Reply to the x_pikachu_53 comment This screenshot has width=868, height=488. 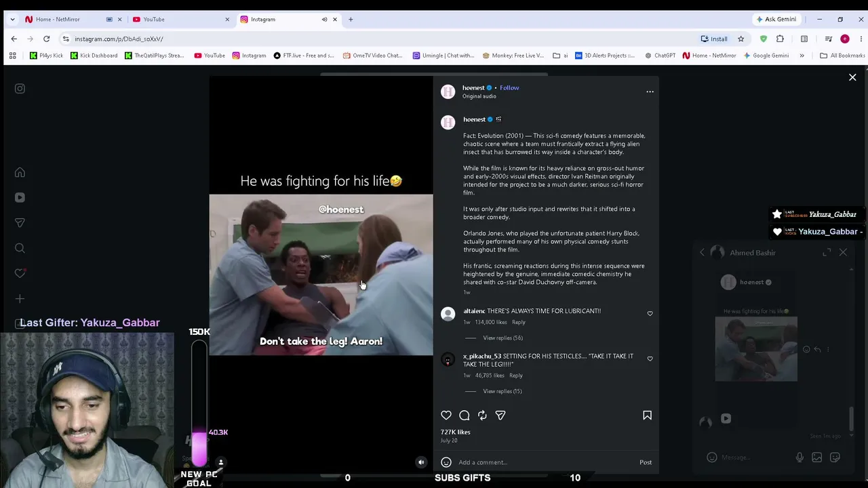point(516,375)
